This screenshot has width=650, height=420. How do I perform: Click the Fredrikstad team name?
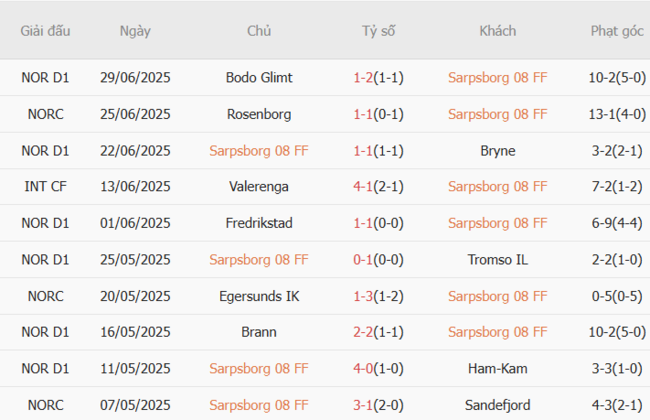pos(259,223)
